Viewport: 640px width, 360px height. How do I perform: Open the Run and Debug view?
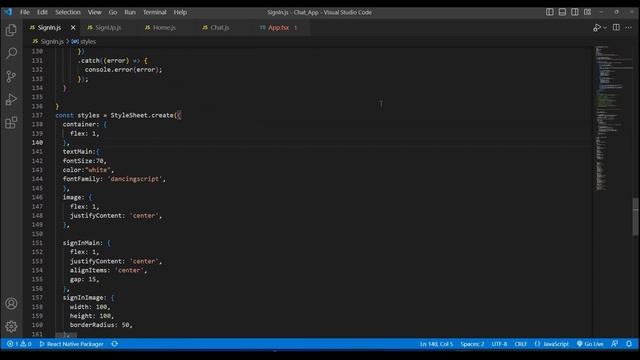(x=11, y=100)
